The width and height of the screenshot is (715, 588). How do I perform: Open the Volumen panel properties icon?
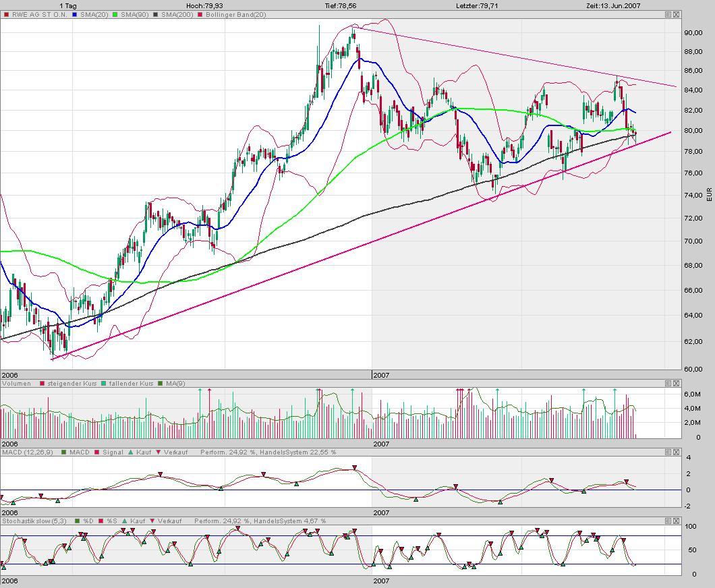pyautogui.click(x=668, y=382)
